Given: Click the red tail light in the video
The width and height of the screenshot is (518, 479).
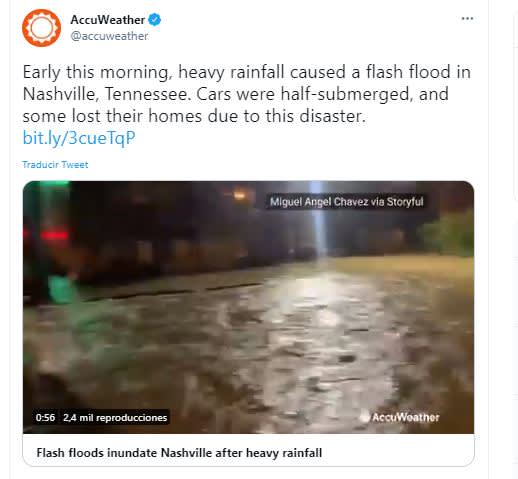Looking at the screenshot, I should click(x=54, y=235).
